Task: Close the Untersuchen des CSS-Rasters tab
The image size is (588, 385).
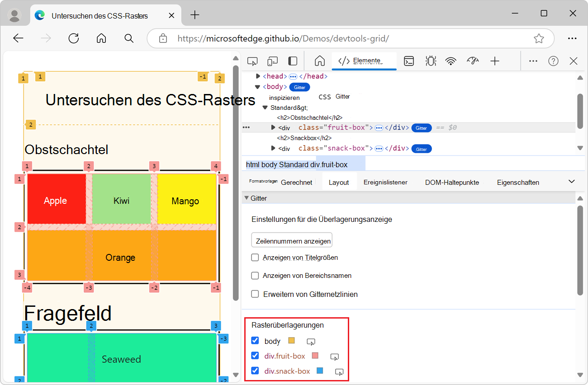Action: [171, 15]
